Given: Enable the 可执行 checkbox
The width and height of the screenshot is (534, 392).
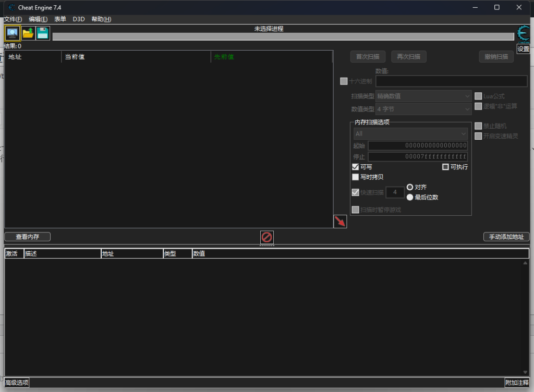Looking at the screenshot, I should coord(445,167).
